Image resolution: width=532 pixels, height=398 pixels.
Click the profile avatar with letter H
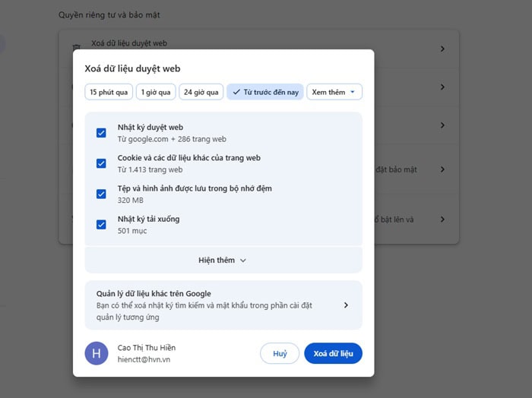(x=97, y=353)
